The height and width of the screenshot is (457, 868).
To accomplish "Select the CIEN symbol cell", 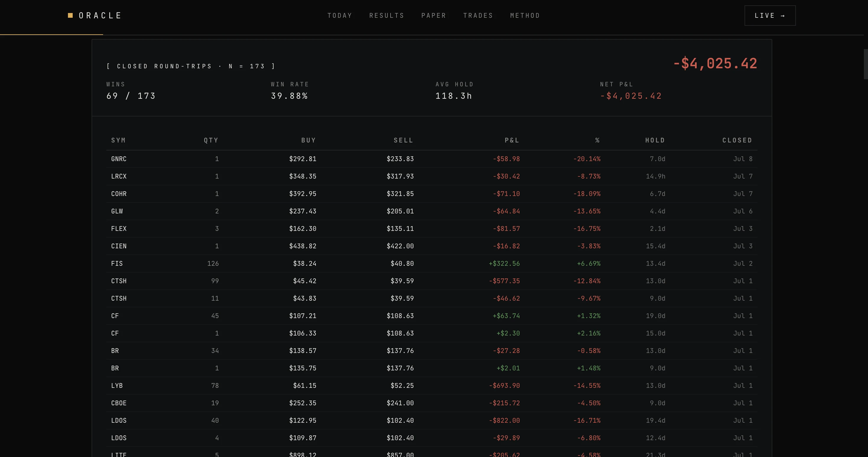I will 119,246.
